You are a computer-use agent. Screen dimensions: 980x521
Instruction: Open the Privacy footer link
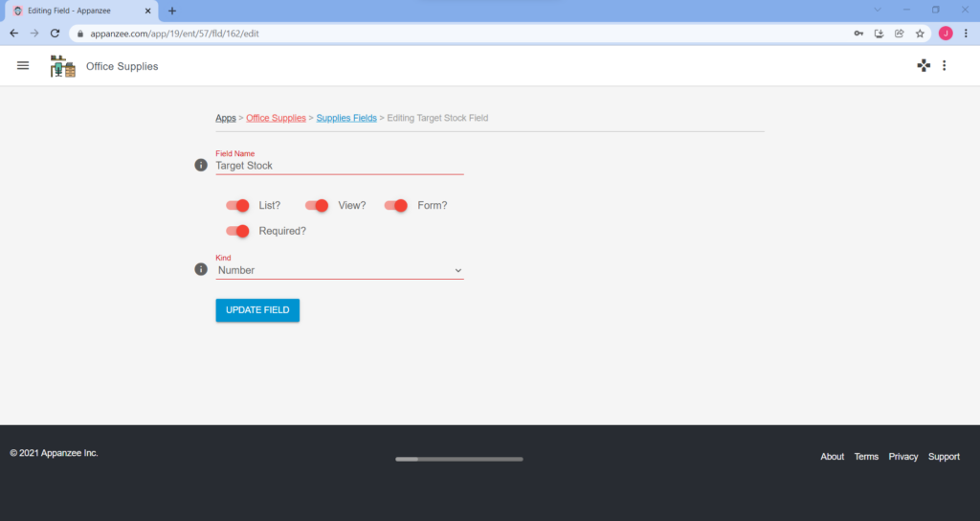(903, 457)
